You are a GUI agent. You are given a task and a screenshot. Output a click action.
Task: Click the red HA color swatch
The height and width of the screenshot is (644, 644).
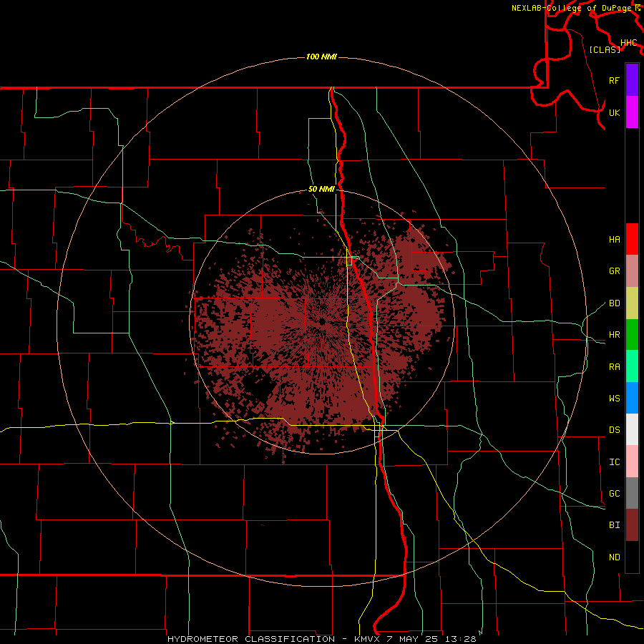[x=632, y=239]
